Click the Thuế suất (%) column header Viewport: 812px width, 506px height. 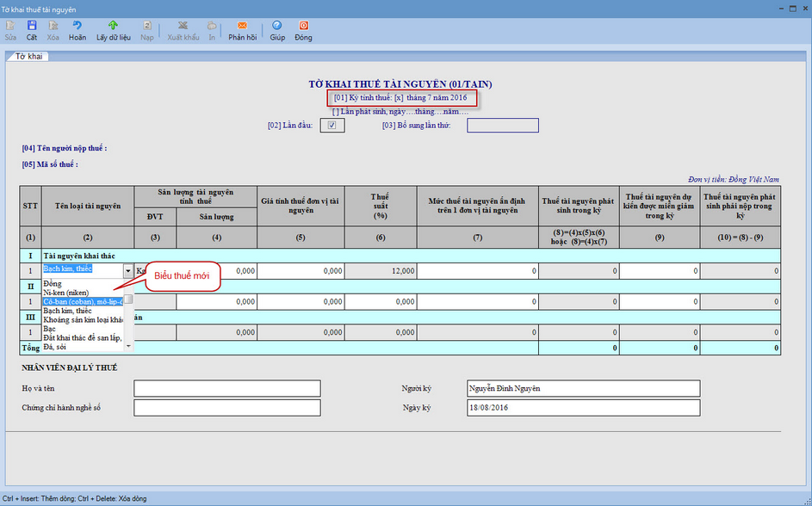[381, 206]
